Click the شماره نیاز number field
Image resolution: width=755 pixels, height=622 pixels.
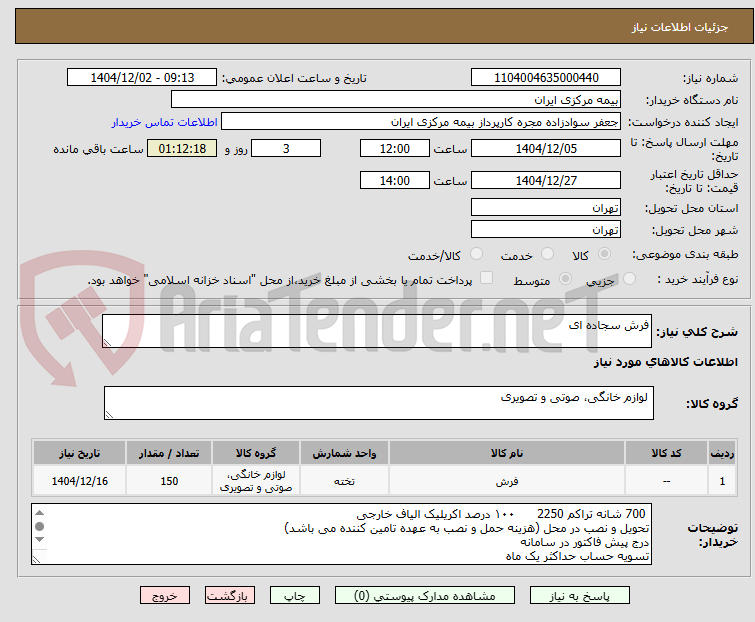(x=546, y=78)
